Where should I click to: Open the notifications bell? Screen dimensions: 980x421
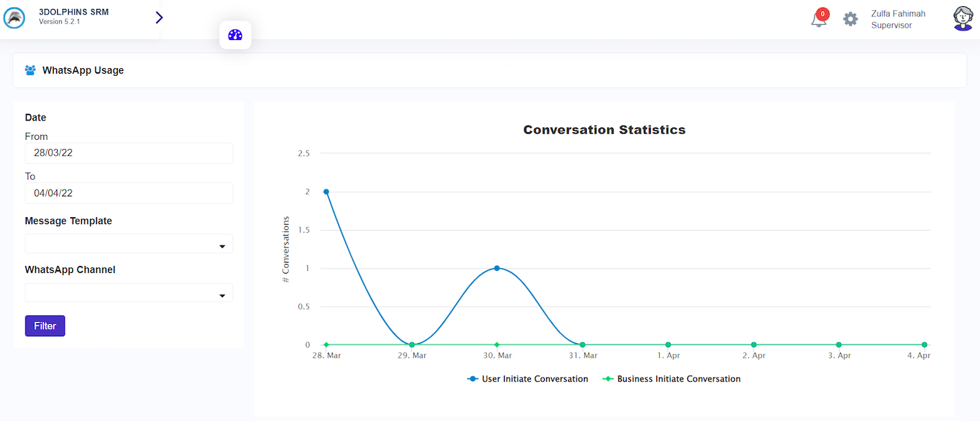818,20
